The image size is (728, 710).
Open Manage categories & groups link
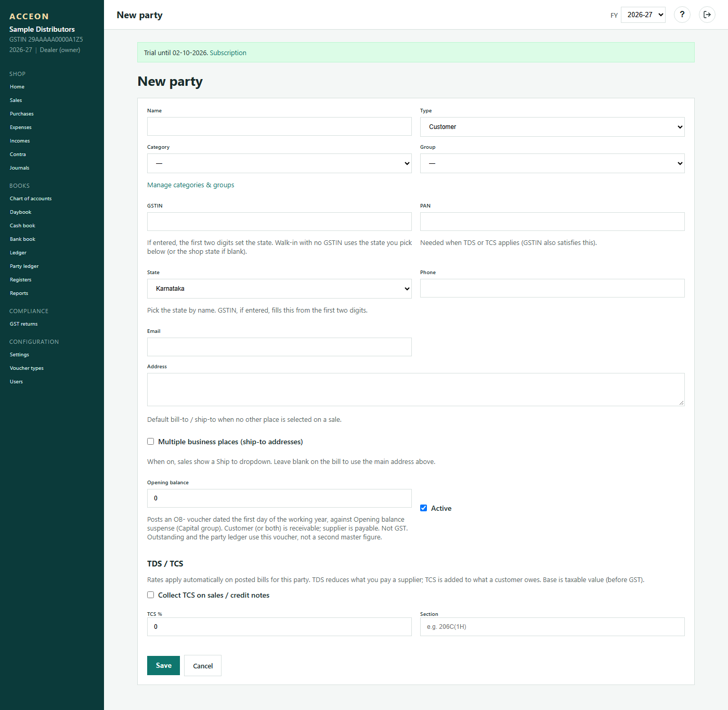[x=191, y=185]
